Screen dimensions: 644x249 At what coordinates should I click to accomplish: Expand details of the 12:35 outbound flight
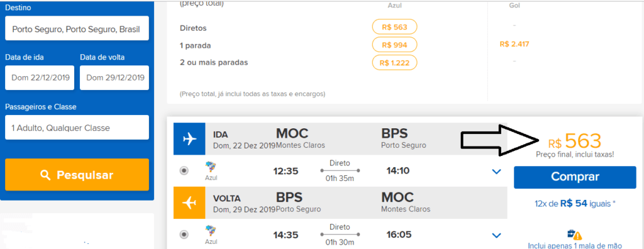click(497, 171)
